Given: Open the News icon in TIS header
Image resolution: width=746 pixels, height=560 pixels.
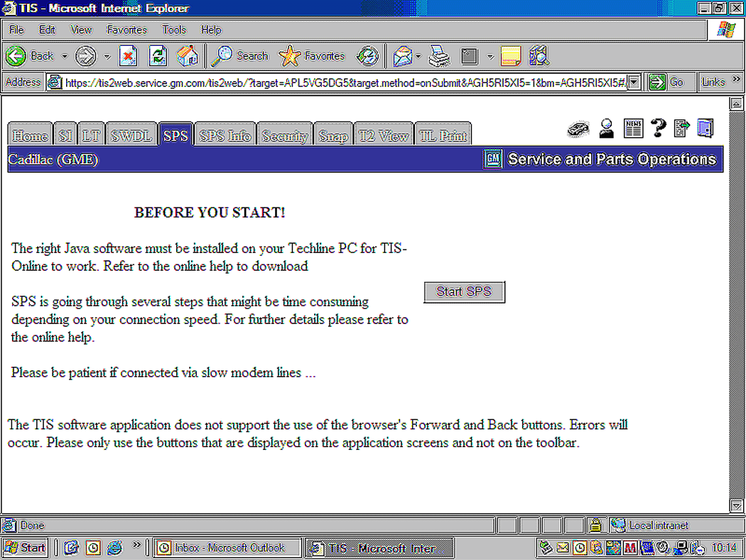Looking at the screenshot, I should click(x=633, y=129).
